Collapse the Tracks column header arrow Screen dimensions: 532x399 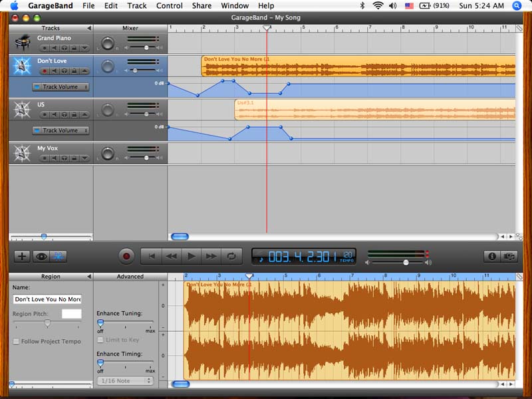pos(89,28)
